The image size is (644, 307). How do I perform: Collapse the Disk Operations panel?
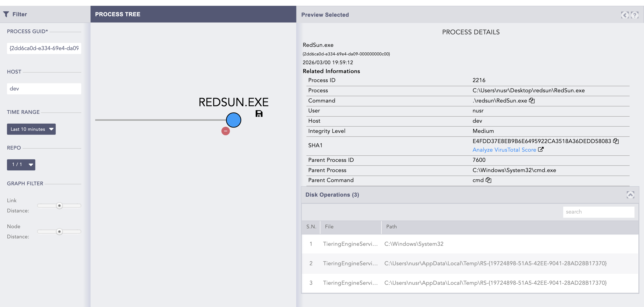pyautogui.click(x=630, y=195)
